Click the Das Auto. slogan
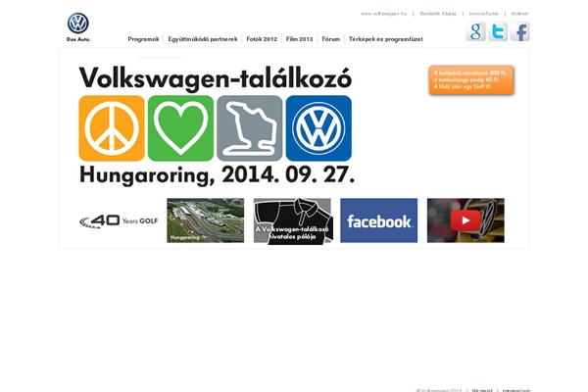The image size is (588, 392). click(x=78, y=39)
